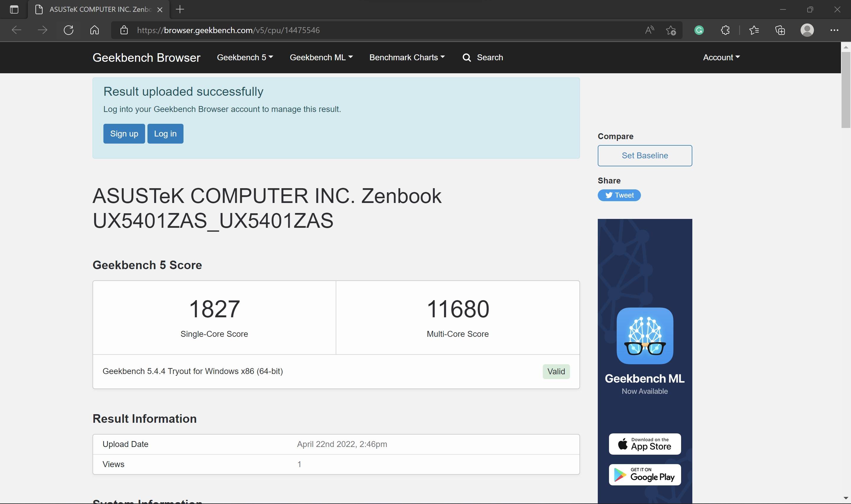Open the tab actions menu icon

pos(14,9)
